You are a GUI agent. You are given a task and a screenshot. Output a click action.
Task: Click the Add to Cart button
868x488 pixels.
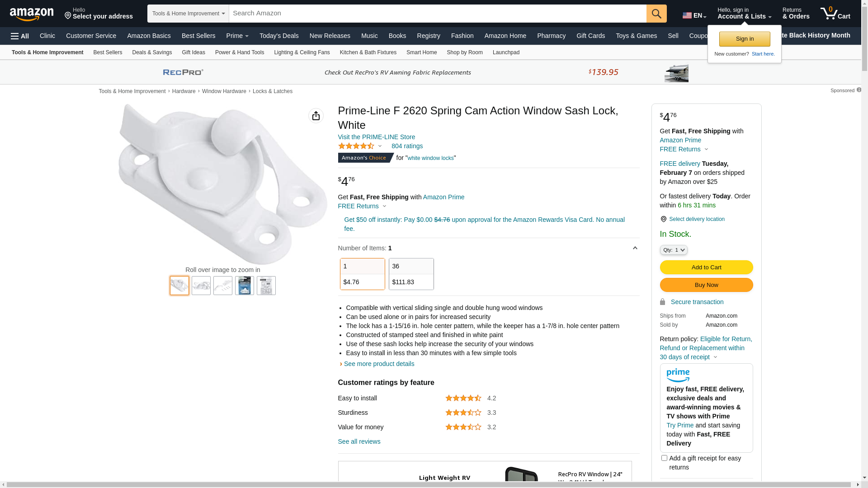pyautogui.click(x=706, y=267)
